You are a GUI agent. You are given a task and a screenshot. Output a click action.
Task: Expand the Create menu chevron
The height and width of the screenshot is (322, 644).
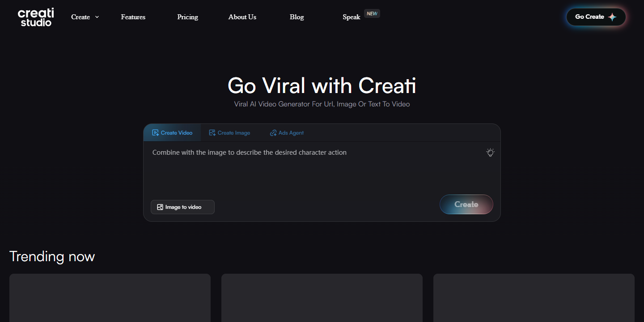pyautogui.click(x=97, y=17)
